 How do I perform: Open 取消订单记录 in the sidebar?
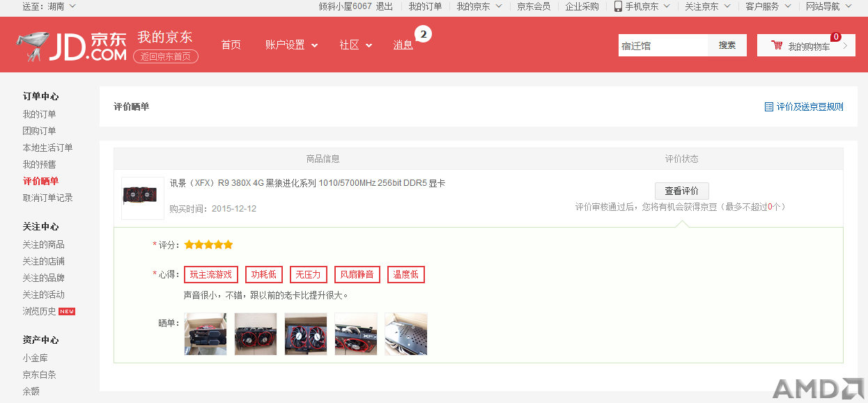[x=47, y=198]
